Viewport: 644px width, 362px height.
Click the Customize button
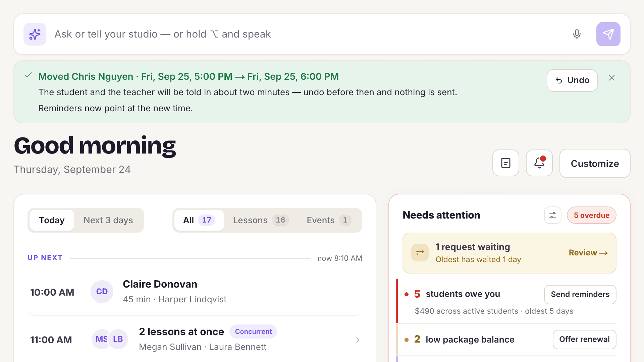point(595,163)
